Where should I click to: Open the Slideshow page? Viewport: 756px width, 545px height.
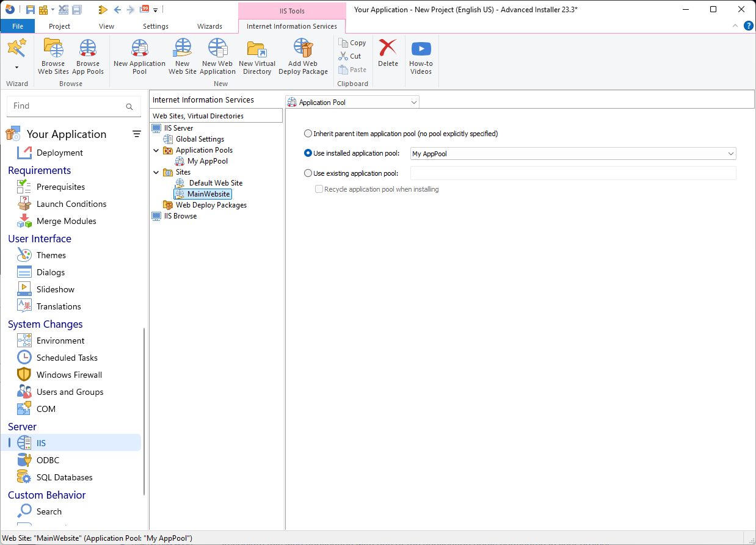coord(56,289)
